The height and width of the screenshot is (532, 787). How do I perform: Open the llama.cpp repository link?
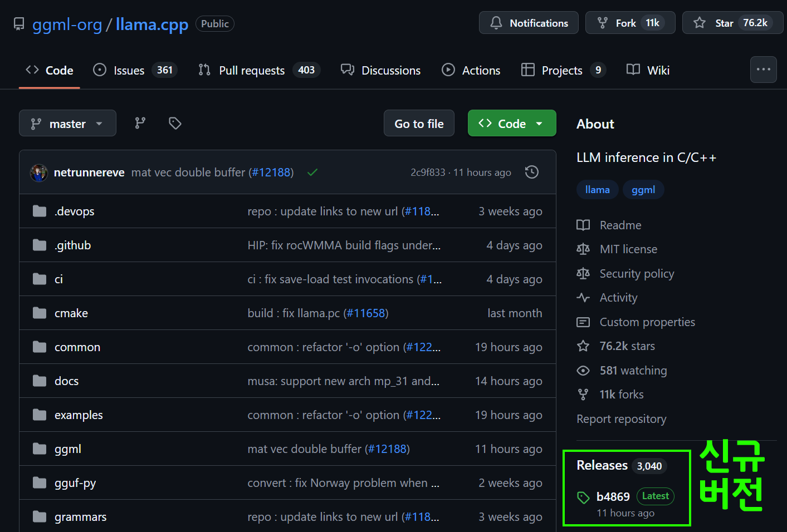point(152,24)
